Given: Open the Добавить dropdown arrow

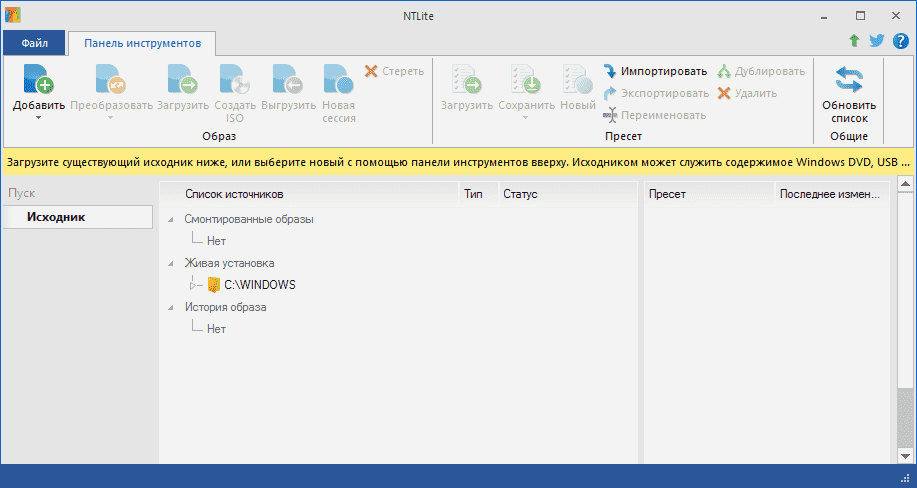Looking at the screenshot, I should pos(38,118).
